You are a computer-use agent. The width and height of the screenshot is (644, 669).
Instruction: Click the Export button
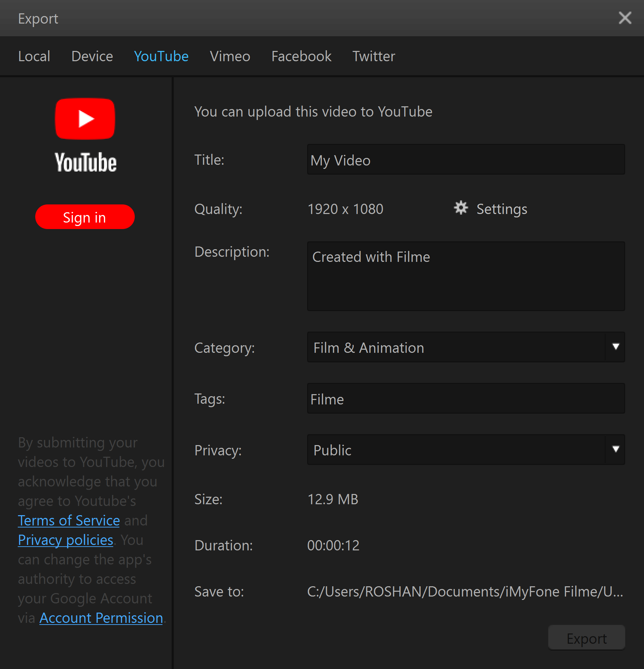[x=587, y=638]
